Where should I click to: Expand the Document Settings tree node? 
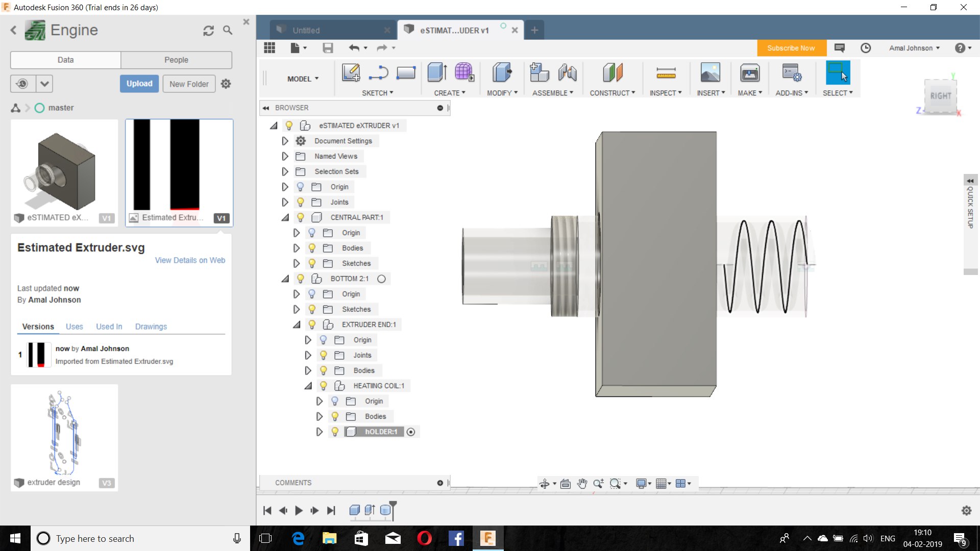tap(285, 141)
